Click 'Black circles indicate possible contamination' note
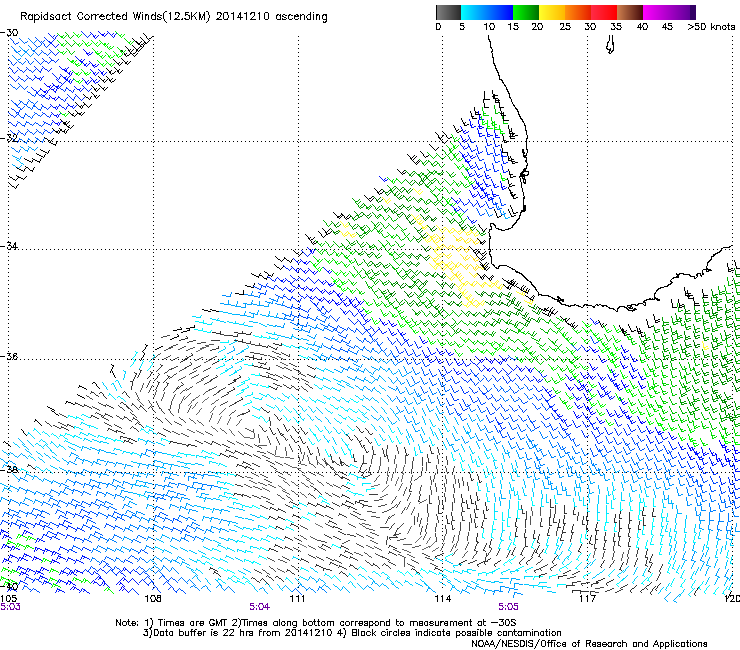Image resolution: width=740 pixels, height=650 pixels. (x=456, y=633)
